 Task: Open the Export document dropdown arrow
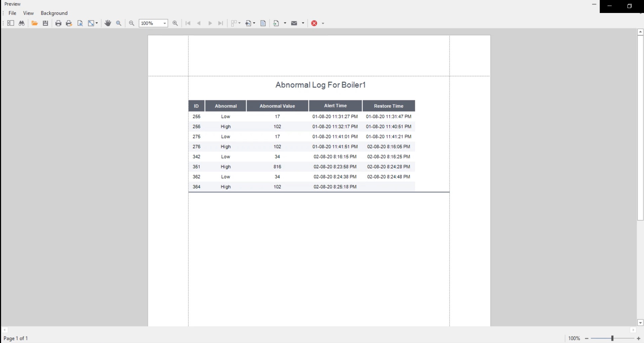(285, 23)
